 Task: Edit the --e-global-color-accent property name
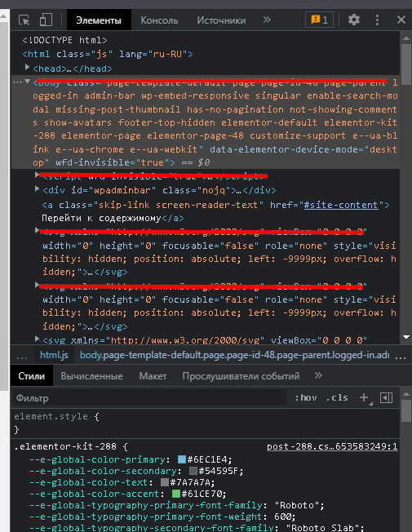(x=95, y=494)
